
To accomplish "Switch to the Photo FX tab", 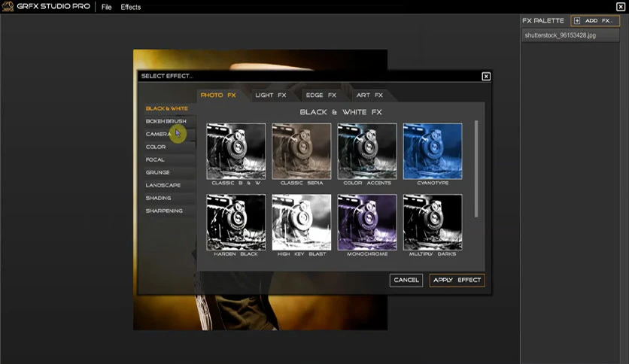I will 218,95.
